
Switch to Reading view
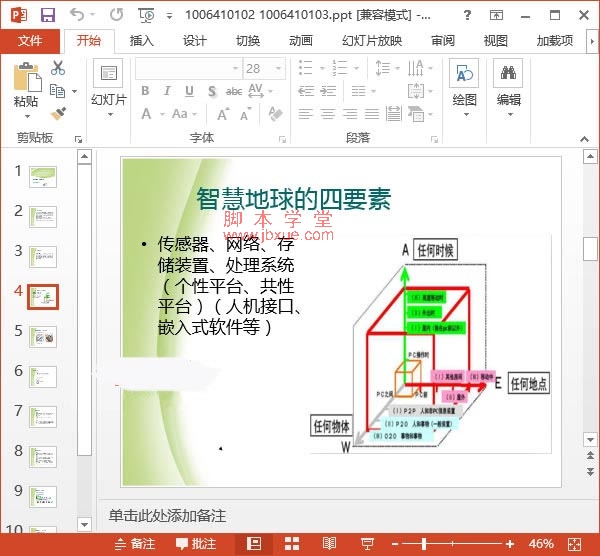[x=329, y=543]
